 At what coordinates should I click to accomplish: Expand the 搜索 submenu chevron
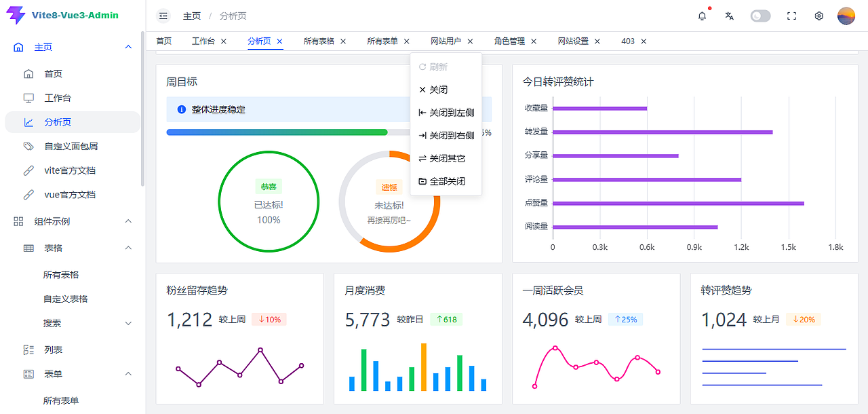tap(128, 323)
